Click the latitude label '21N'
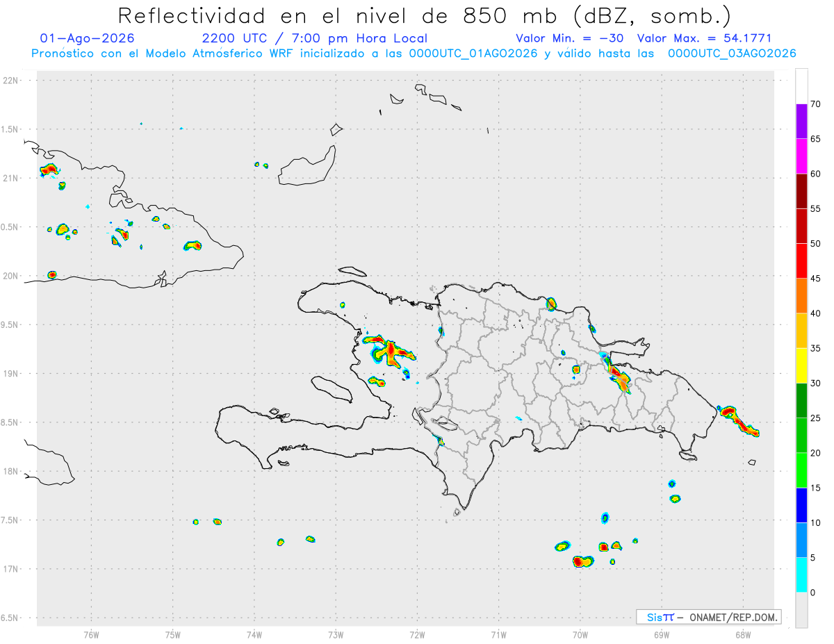Viewport: 834px width, 644px height. [12, 179]
